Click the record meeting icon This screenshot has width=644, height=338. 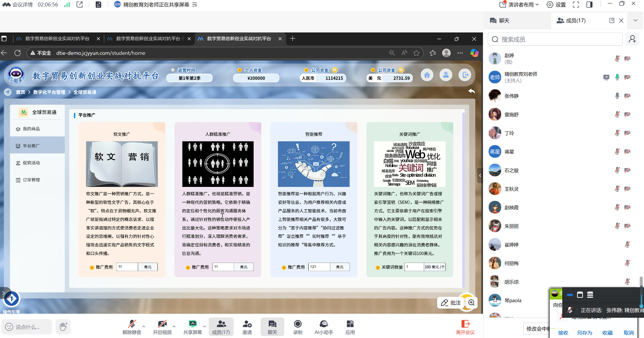[x=298, y=327]
